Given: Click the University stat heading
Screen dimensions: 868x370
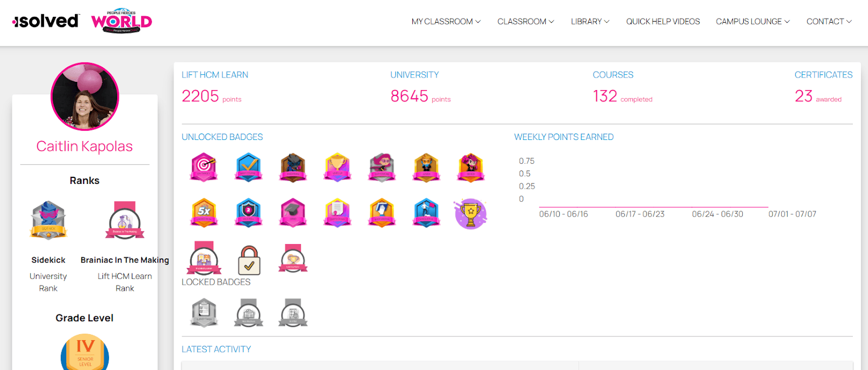Looking at the screenshot, I should (x=414, y=75).
